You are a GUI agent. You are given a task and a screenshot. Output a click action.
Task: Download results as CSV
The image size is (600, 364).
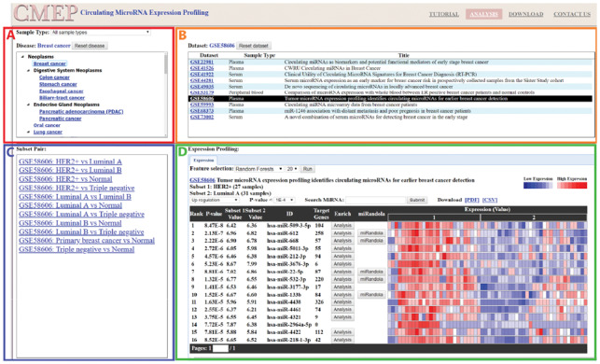tap(490, 200)
